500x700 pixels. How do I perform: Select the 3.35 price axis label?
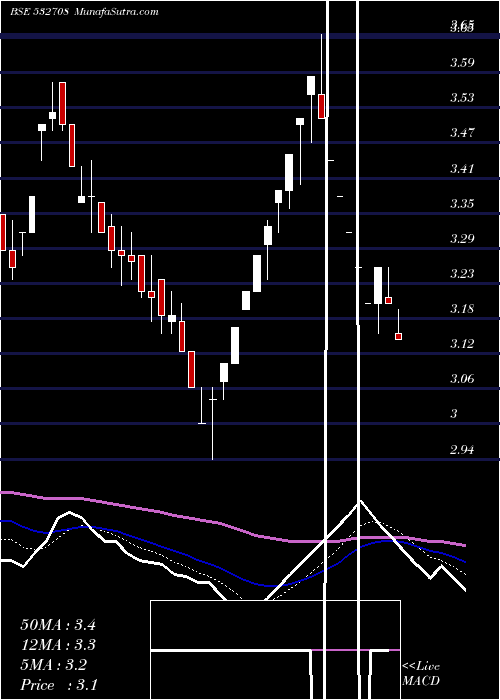point(462,204)
